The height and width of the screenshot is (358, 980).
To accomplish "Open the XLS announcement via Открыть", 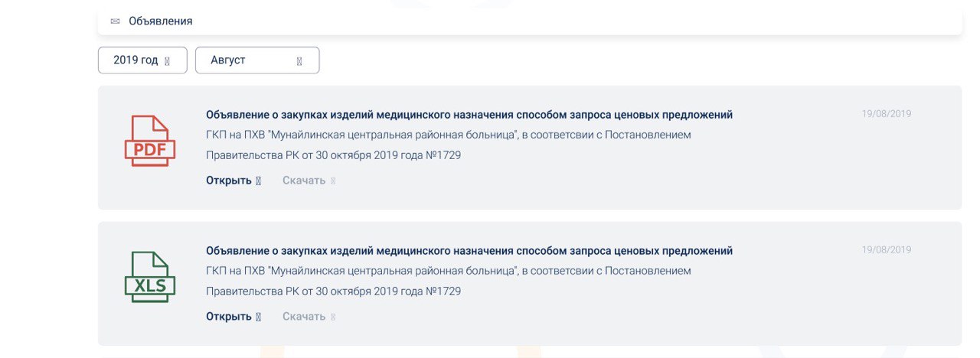I will click(x=229, y=317).
